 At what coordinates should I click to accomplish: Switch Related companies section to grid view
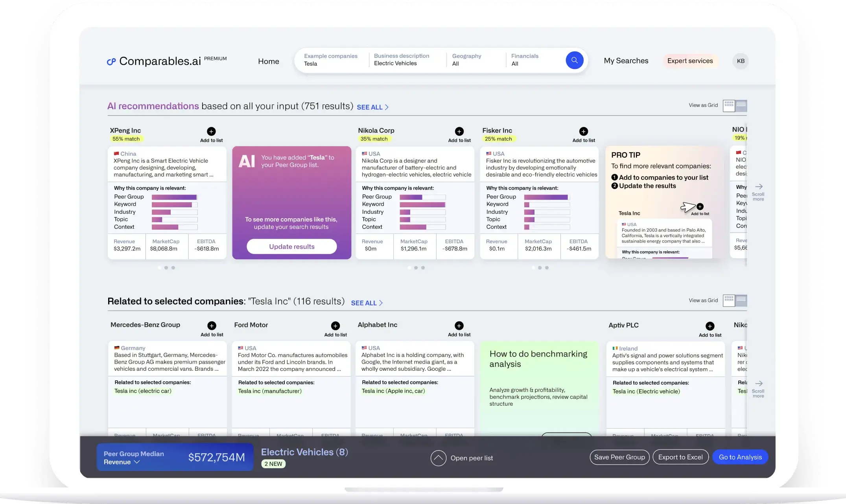click(x=729, y=301)
